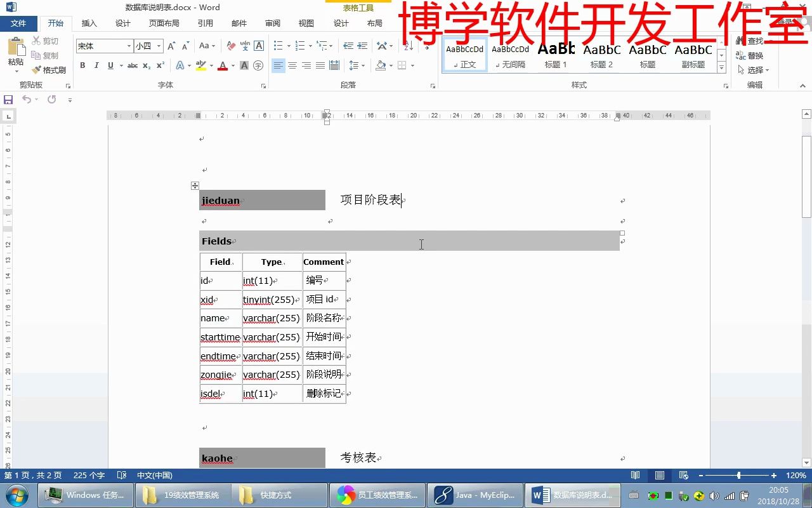Click the Undo icon

pyautogui.click(x=27, y=100)
